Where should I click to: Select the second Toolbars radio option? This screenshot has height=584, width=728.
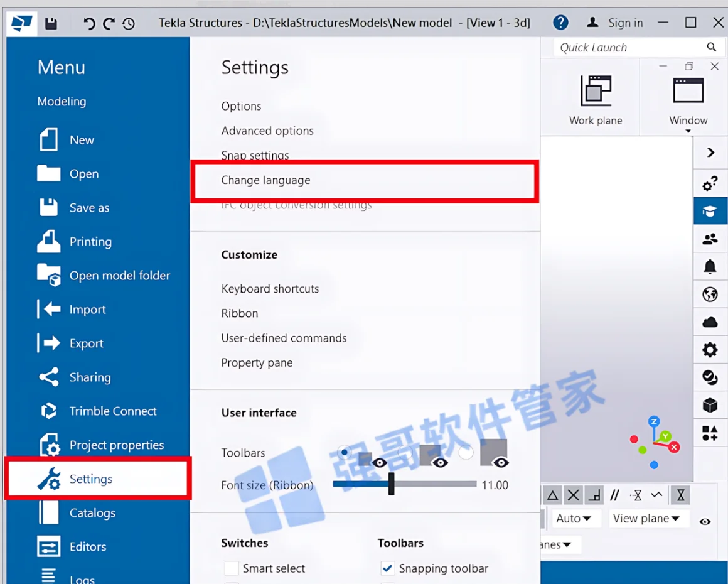[x=405, y=452]
